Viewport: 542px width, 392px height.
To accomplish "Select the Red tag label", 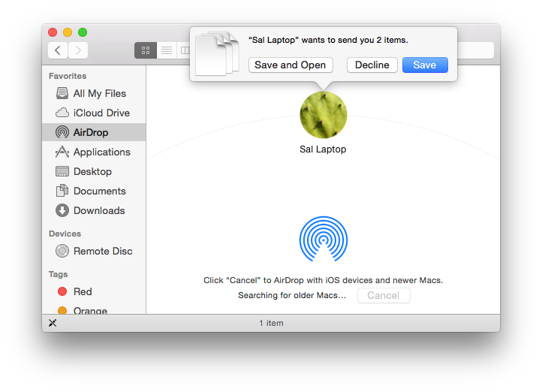I will [x=83, y=292].
